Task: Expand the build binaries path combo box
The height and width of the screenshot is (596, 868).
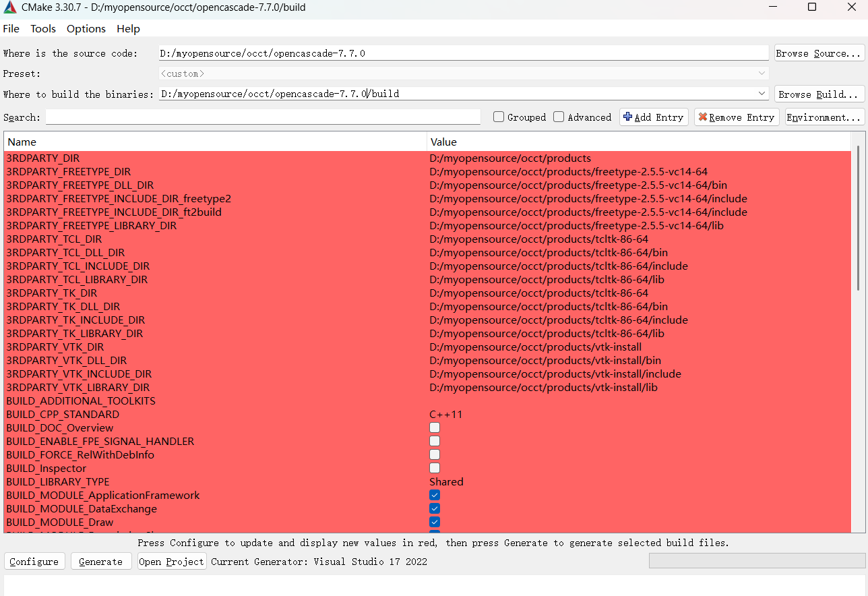Action: pos(762,94)
